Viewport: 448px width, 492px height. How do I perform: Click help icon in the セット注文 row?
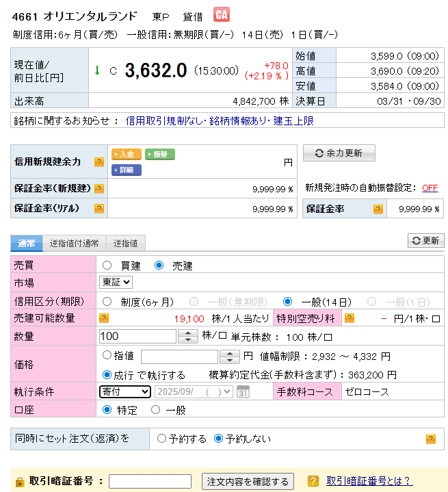(x=430, y=439)
